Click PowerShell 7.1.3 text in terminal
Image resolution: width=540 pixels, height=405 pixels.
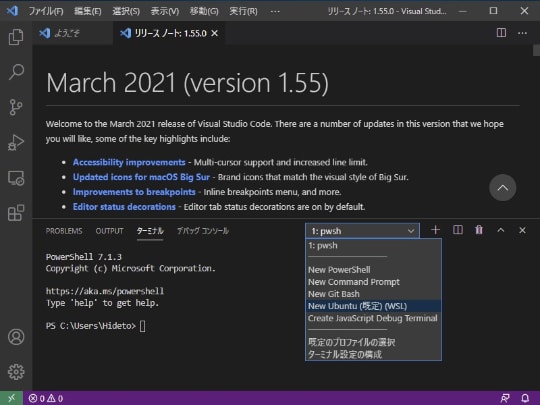[x=84, y=257]
